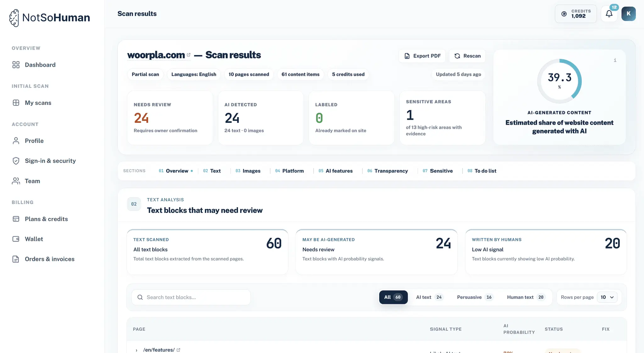Switch to 01 Overview section
The image size is (644, 353).
tap(176, 171)
